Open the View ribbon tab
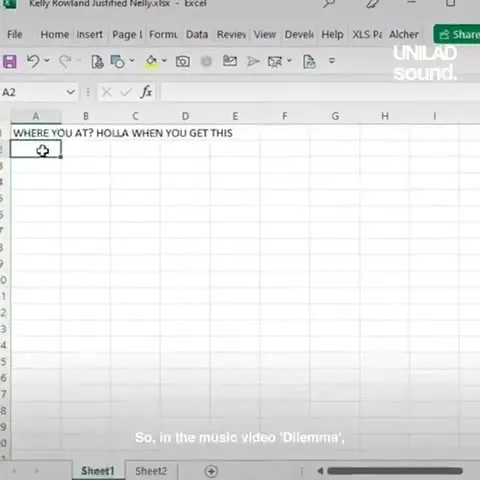This screenshot has height=480, width=480. pyautogui.click(x=265, y=34)
